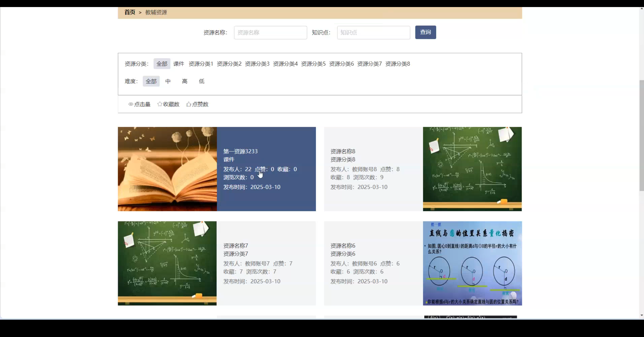Open the 首页 breadcrumb link

(x=129, y=12)
